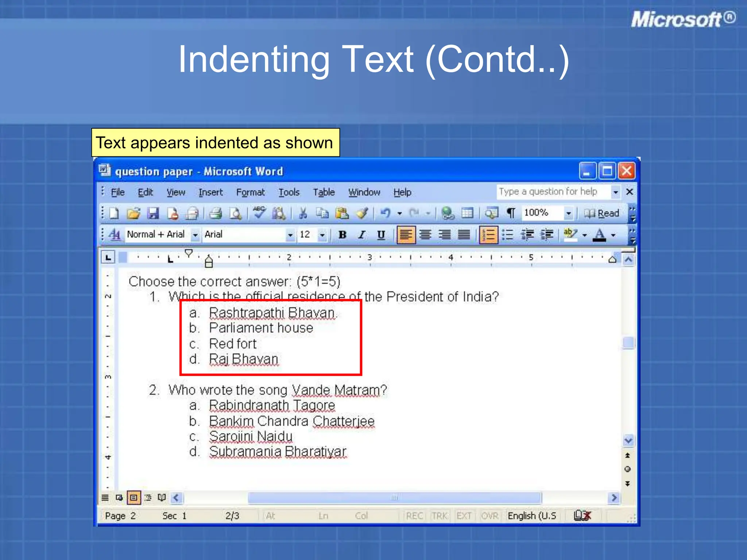Cut selection with scissors icon
The height and width of the screenshot is (560, 747).
(303, 213)
